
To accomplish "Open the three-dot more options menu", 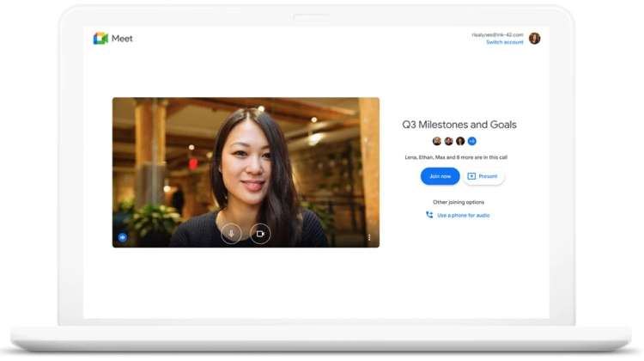I will coord(369,237).
